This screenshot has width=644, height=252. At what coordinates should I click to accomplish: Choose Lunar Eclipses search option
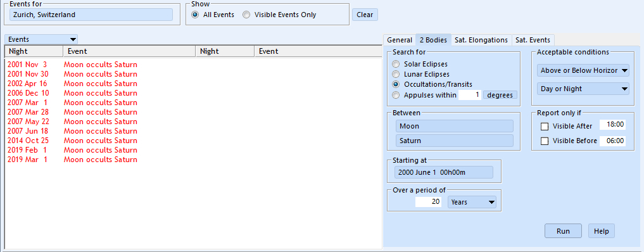click(396, 74)
